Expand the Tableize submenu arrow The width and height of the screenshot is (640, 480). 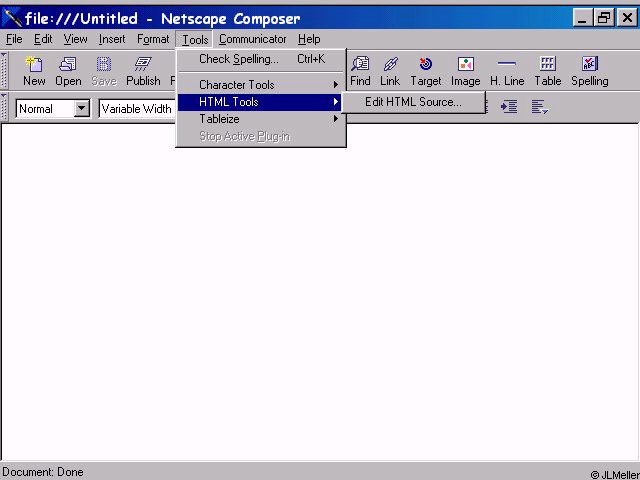click(336, 119)
